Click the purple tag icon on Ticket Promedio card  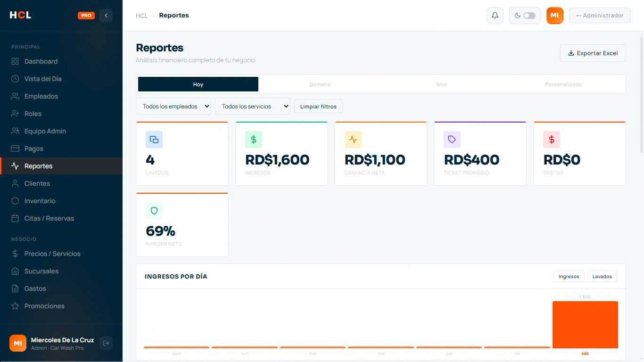click(x=452, y=140)
